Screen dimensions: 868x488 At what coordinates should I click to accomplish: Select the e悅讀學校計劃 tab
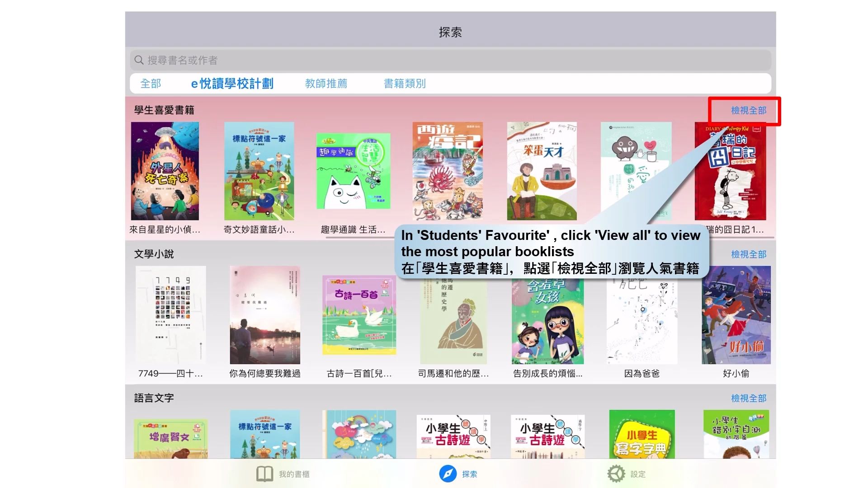click(232, 84)
